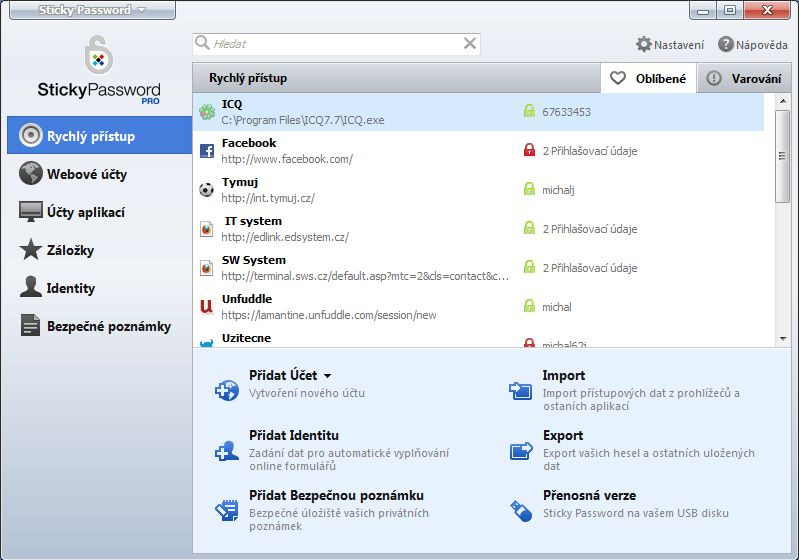Select the Facebook account entry title
This screenshot has width=799, height=560.
[249, 143]
